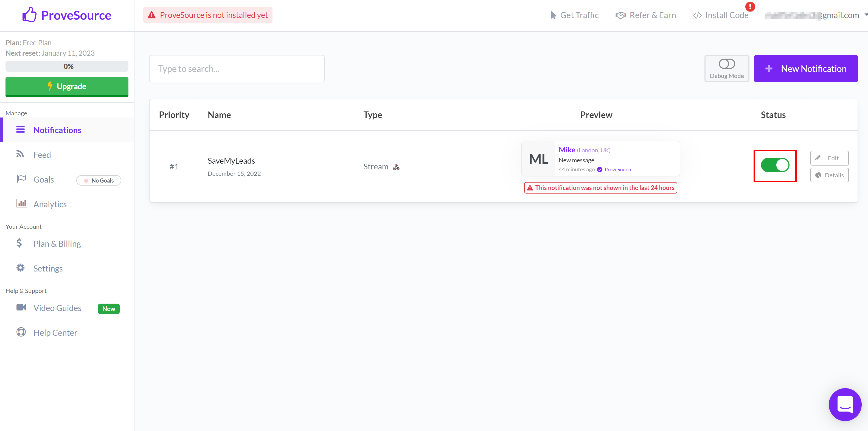Expand the account email dropdown
The height and width of the screenshot is (431, 868).
coord(863,15)
